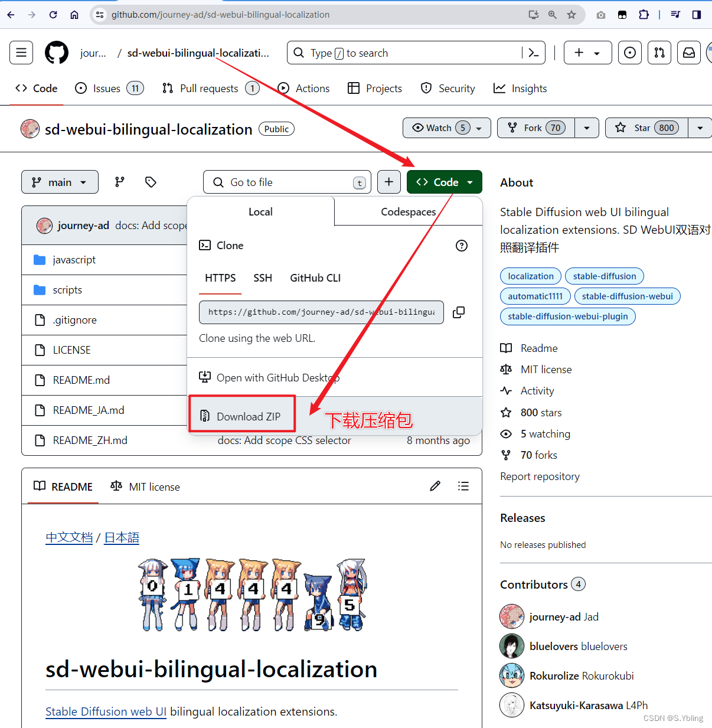Open the localization topic tag

pyautogui.click(x=531, y=276)
